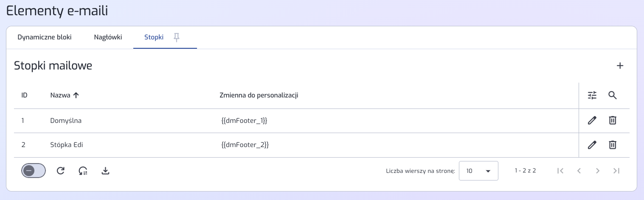Viewport: 644px width, 200px height.
Task: Switch to Nagłówki tab
Action: coord(108,37)
